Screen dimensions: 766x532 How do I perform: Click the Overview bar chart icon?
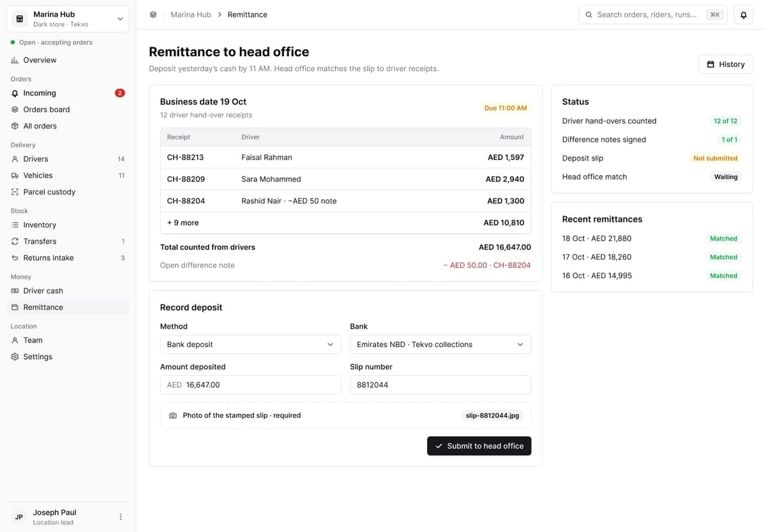click(15, 60)
